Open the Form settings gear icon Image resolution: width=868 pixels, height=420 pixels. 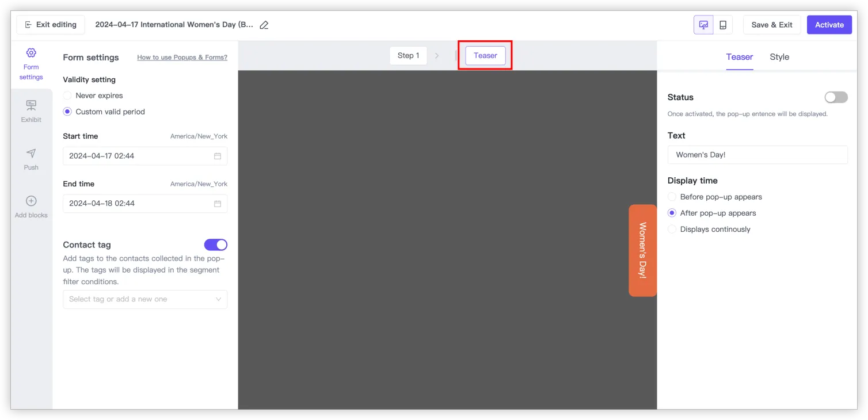click(31, 53)
